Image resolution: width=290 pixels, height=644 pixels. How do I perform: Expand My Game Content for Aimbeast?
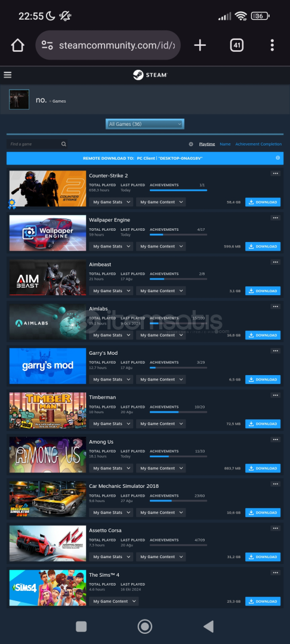coord(161,291)
